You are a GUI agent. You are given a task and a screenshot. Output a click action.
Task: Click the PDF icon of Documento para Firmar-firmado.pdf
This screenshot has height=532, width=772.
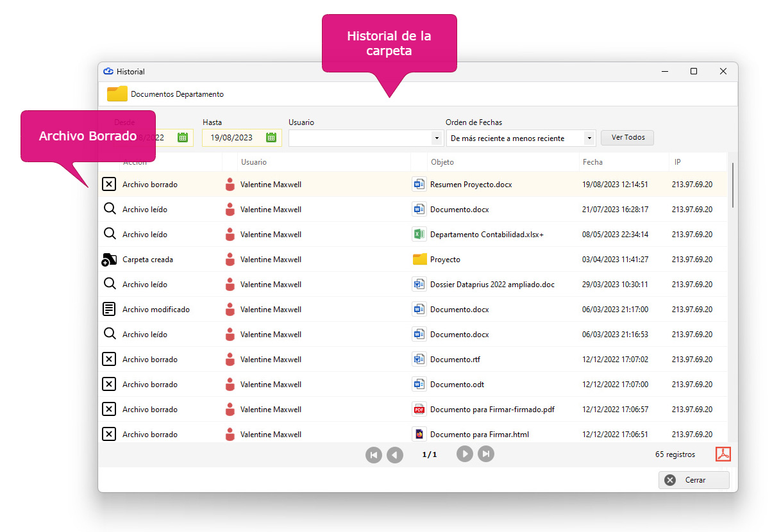click(x=419, y=410)
